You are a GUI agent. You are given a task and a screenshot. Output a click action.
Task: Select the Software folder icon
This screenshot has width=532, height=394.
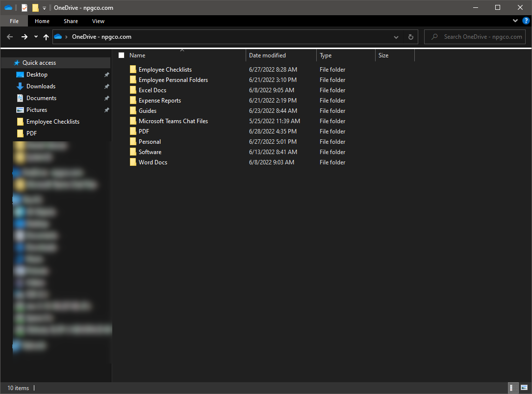click(x=133, y=152)
